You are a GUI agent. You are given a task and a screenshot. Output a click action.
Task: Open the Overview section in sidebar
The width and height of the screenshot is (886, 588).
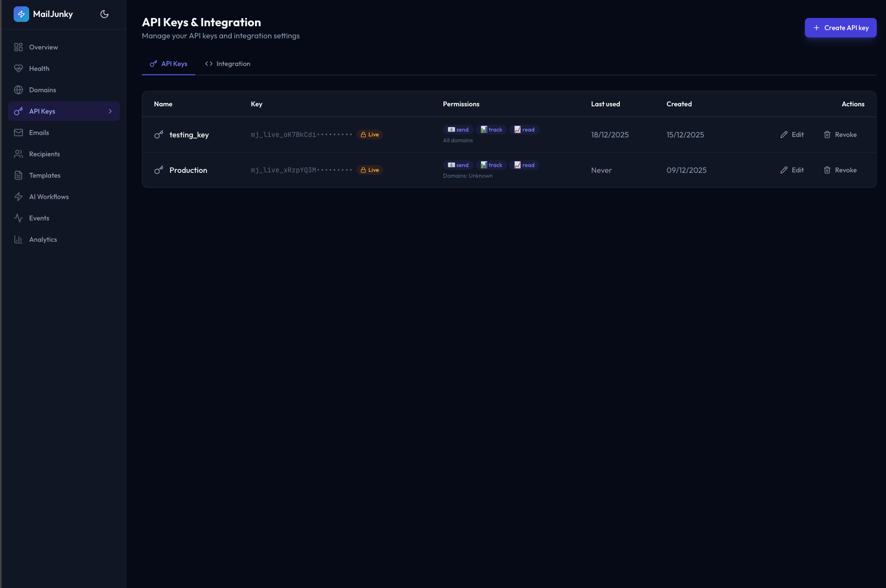[43, 47]
